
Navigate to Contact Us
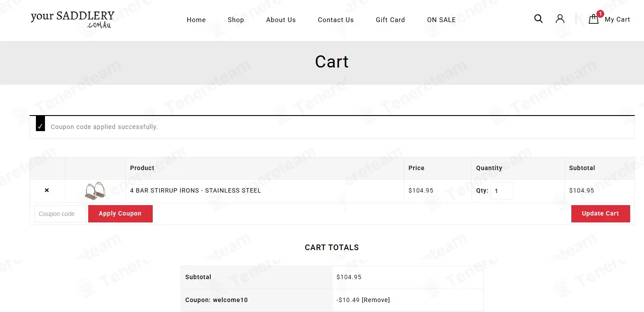(x=336, y=20)
